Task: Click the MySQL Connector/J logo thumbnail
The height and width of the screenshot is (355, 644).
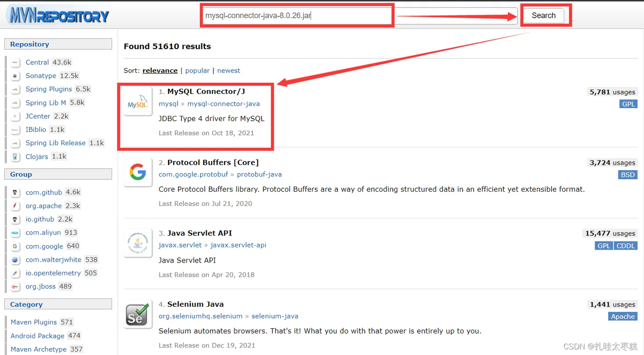Action: (x=138, y=102)
